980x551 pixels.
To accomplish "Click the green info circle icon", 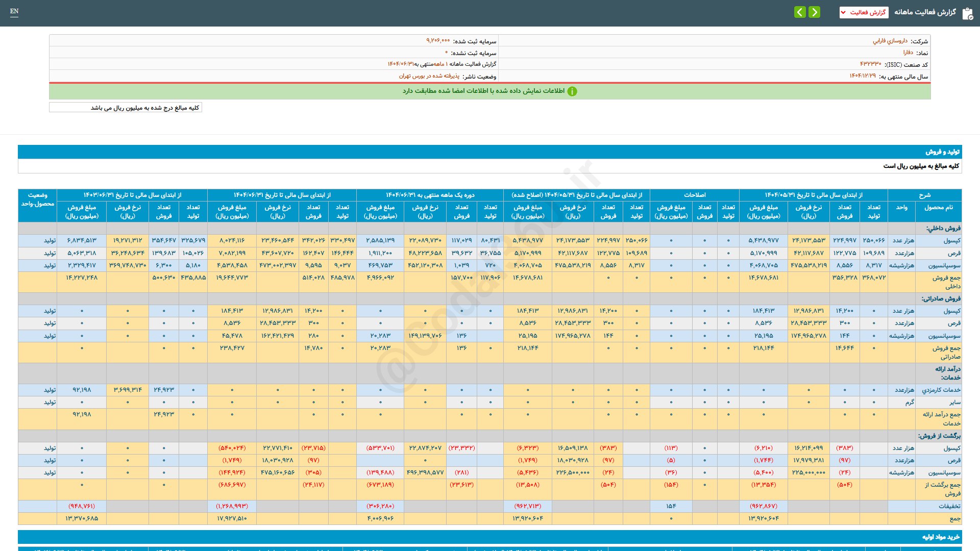I will click(x=572, y=91).
